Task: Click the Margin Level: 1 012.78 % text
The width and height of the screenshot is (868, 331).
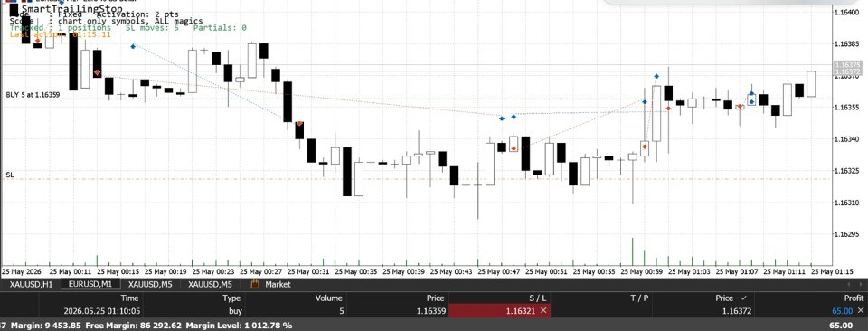Action: point(239,325)
